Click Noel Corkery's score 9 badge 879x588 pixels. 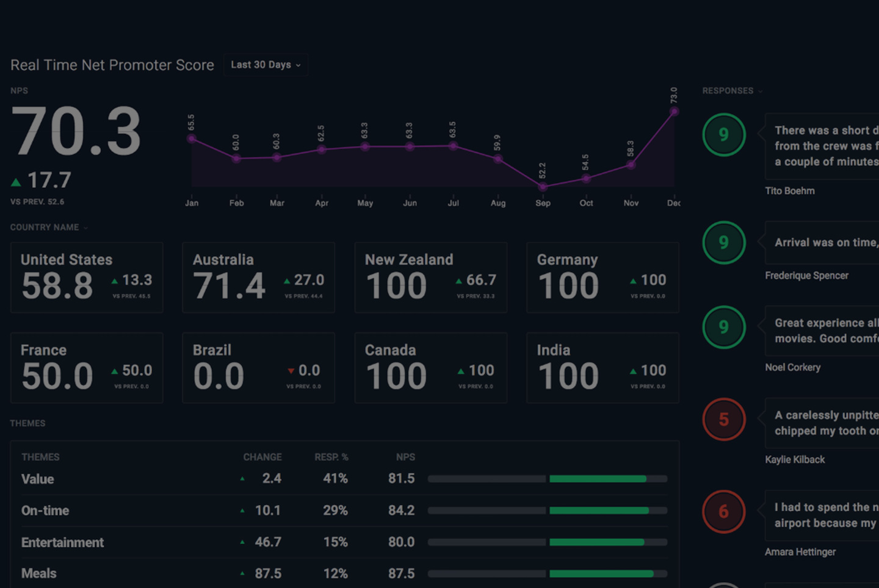point(724,327)
